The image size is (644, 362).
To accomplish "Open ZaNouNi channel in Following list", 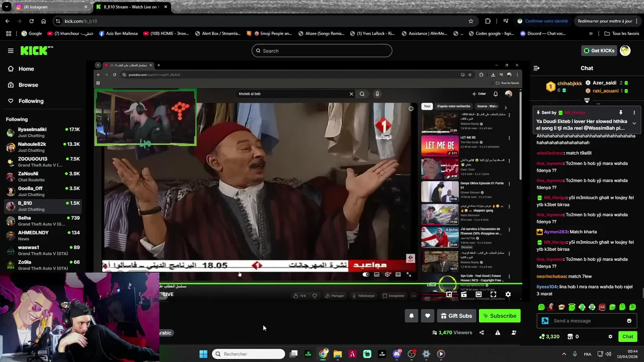I will [x=43, y=177].
